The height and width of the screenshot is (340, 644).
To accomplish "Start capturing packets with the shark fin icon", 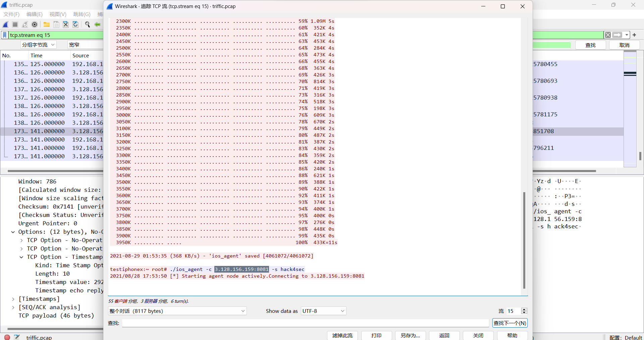I will [6, 24].
